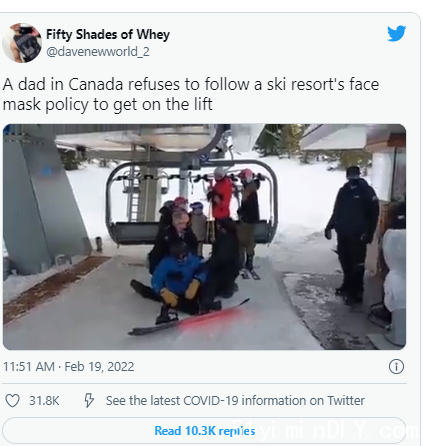Play the ski lift video

pyautogui.click(x=204, y=237)
